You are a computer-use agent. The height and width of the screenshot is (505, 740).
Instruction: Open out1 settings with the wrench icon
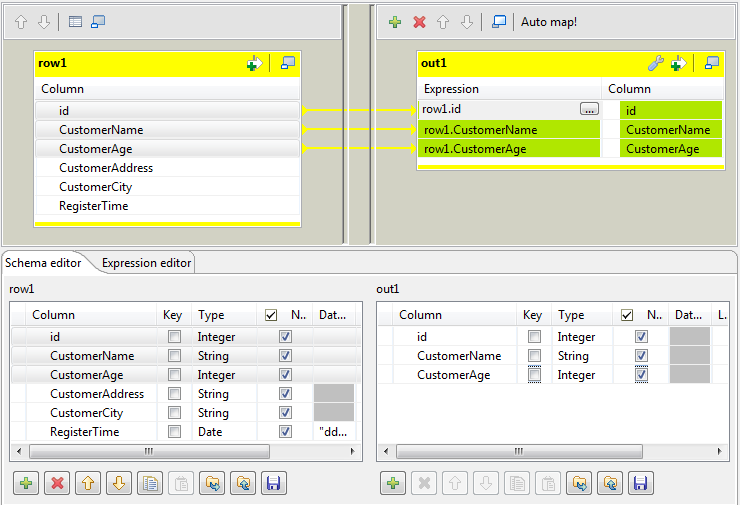pos(656,63)
